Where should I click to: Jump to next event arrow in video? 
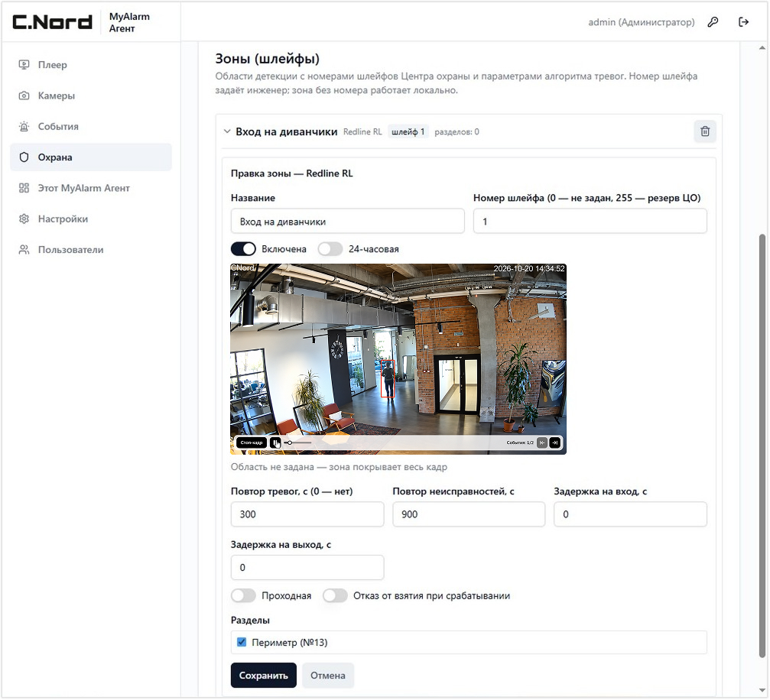pyautogui.click(x=555, y=442)
